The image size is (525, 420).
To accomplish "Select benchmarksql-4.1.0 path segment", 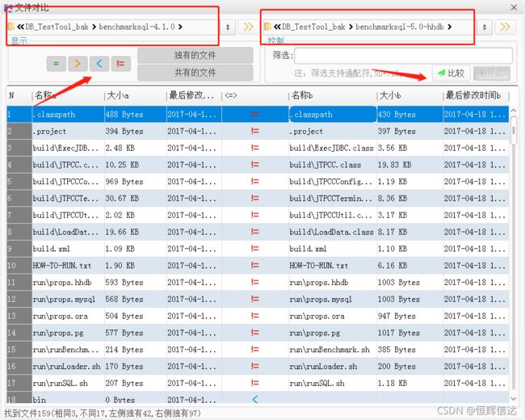I will click(136, 27).
